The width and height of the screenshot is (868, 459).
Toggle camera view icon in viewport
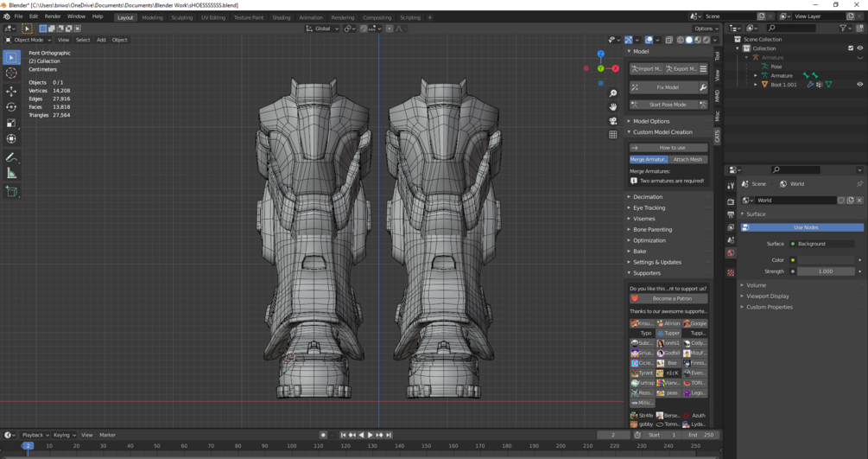click(613, 121)
